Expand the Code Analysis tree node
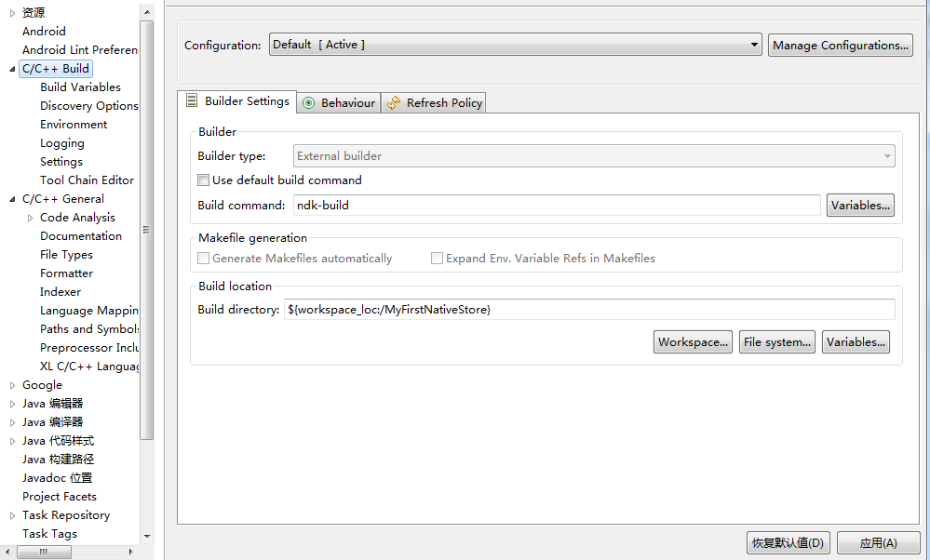The image size is (930, 560). pos(30,218)
